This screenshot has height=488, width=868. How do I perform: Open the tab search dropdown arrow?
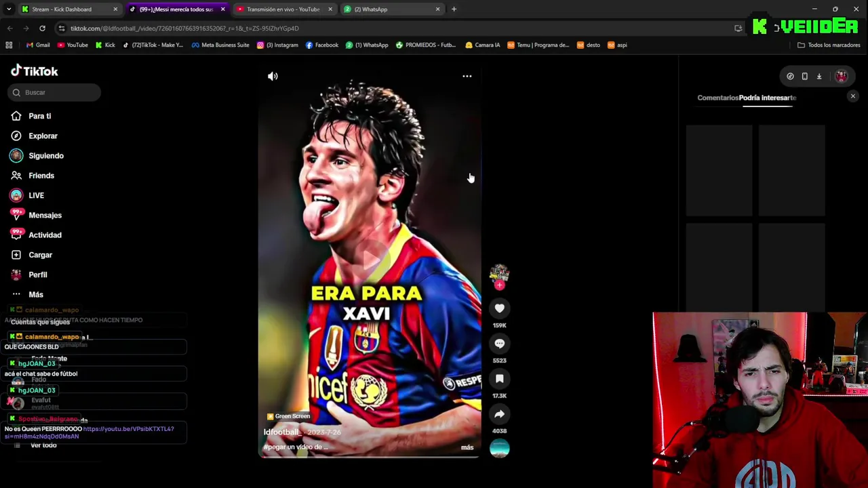tap(9, 9)
